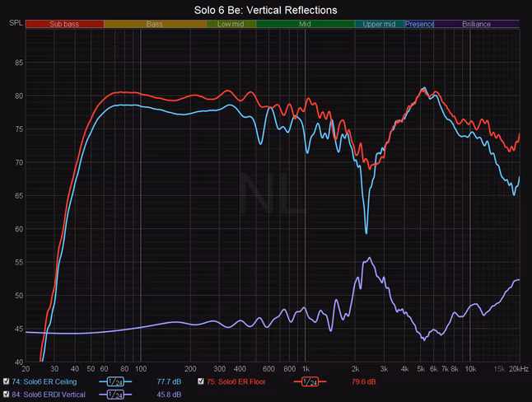
Task: Click the Brilliance frequency band label
Action: coord(476,24)
